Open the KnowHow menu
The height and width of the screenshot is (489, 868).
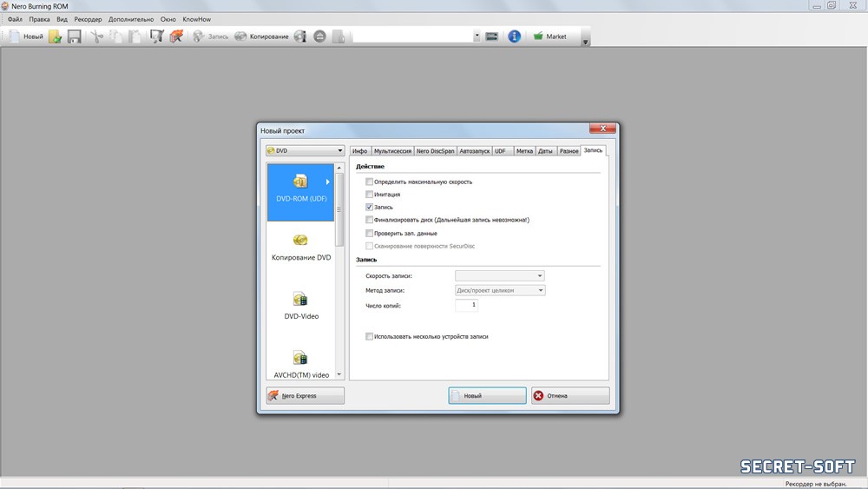point(196,19)
